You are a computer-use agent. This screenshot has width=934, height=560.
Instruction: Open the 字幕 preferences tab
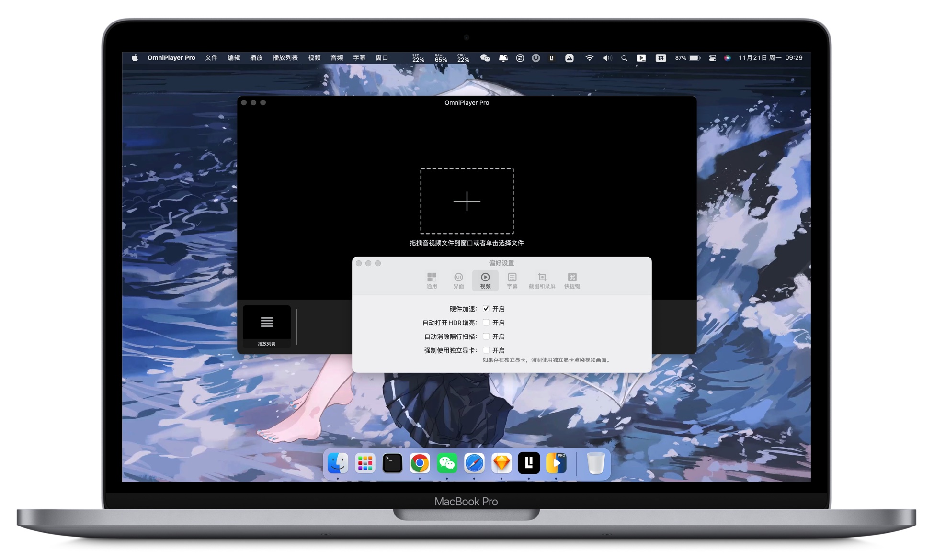point(512,280)
